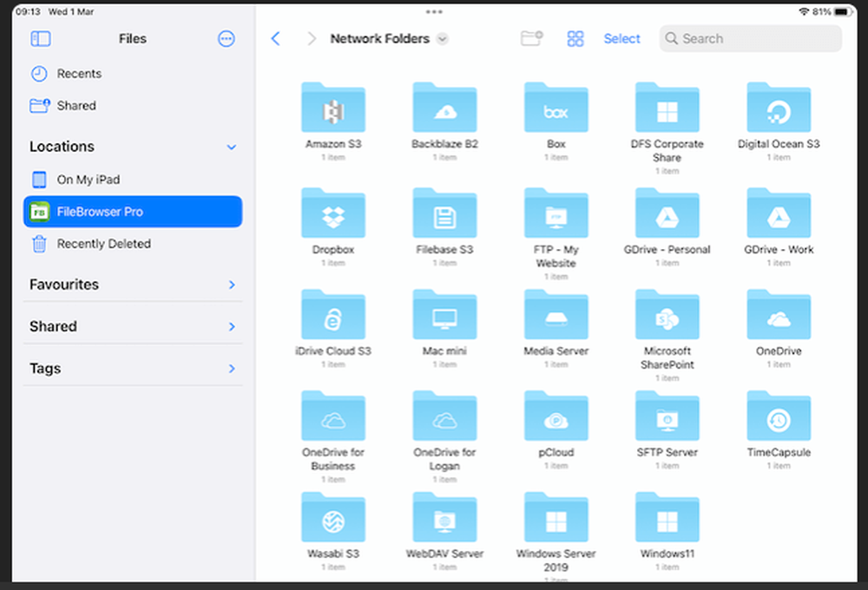The width and height of the screenshot is (868, 590).
Task: Open the Windows Server 2019 folder
Action: [x=556, y=517]
